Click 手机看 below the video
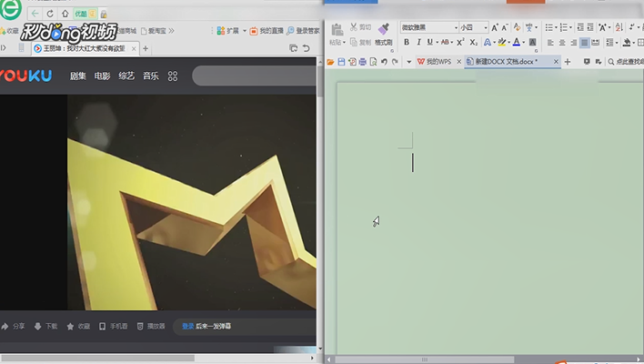Image resolution: width=644 pixels, height=364 pixels. 113,326
